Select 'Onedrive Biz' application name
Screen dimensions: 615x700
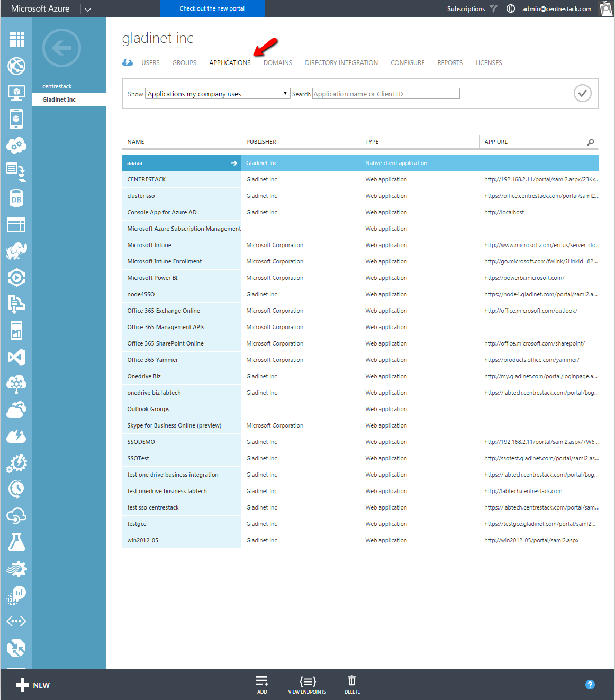(144, 376)
